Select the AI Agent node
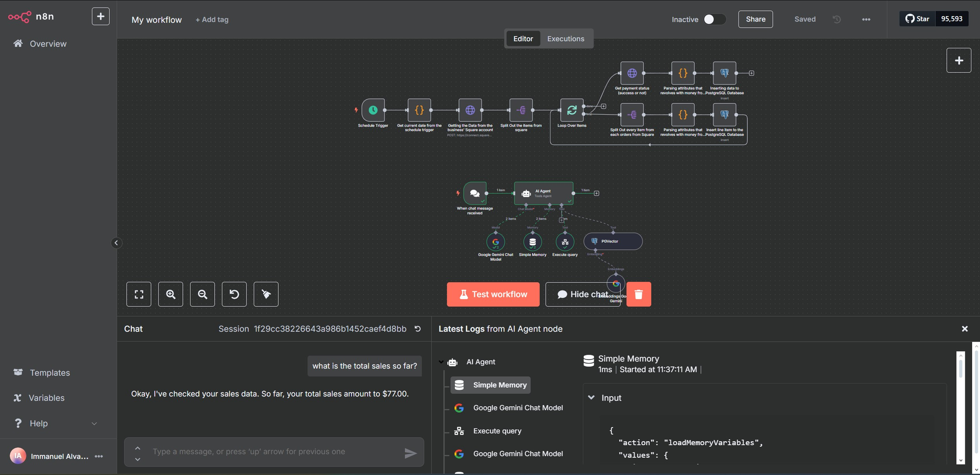 coord(543,193)
